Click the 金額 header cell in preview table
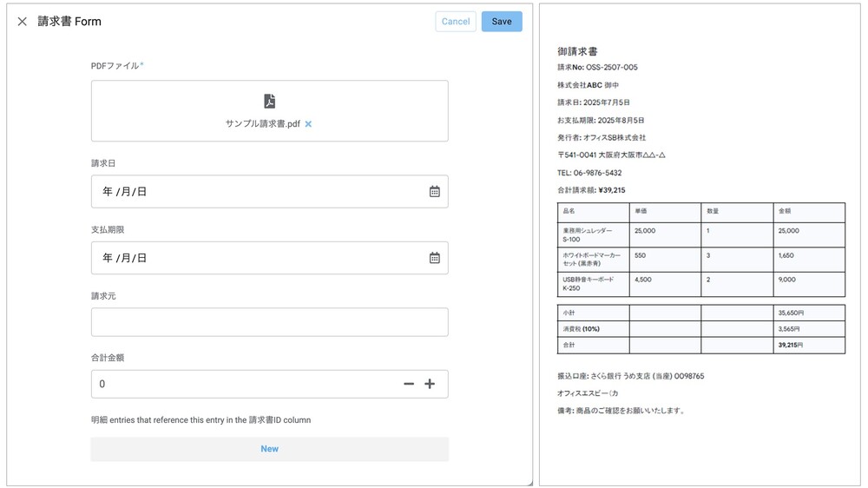Image resolution: width=868 pixels, height=488 pixels. pos(786,211)
